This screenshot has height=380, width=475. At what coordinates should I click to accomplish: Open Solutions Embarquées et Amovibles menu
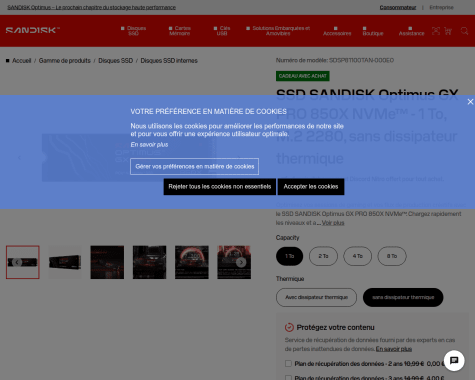point(278,31)
